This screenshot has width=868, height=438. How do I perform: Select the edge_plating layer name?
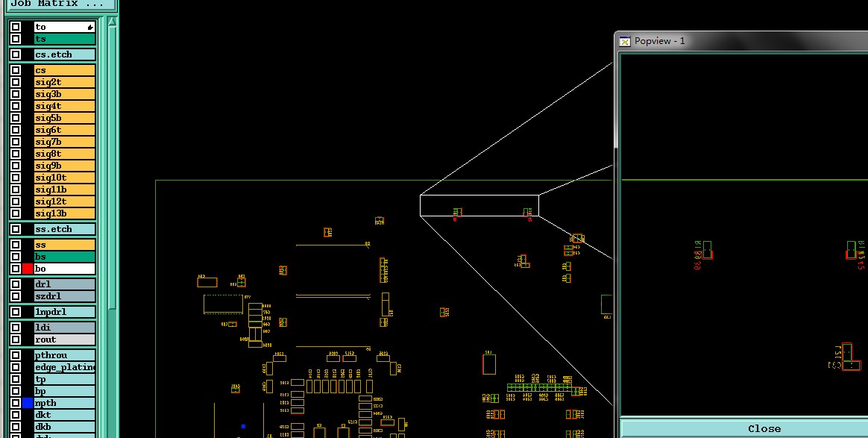click(65, 367)
